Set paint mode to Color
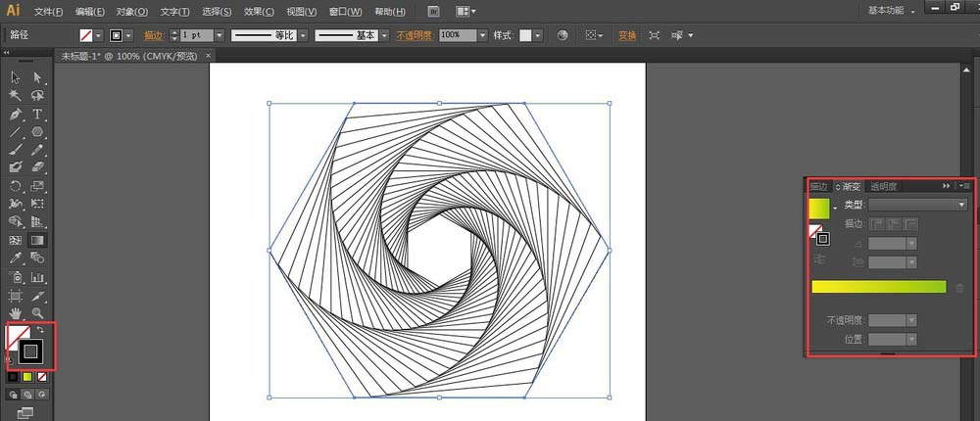The image size is (980, 421). pyautogui.click(x=12, y=377)
